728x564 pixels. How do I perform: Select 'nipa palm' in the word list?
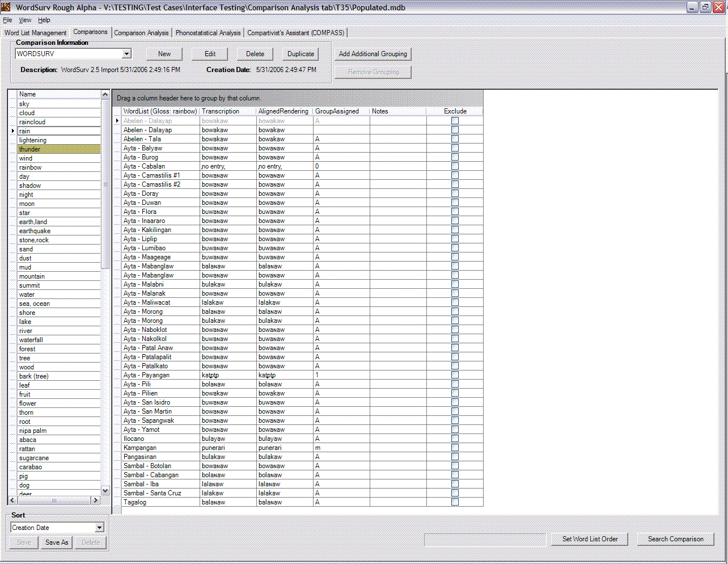(59, 431)
